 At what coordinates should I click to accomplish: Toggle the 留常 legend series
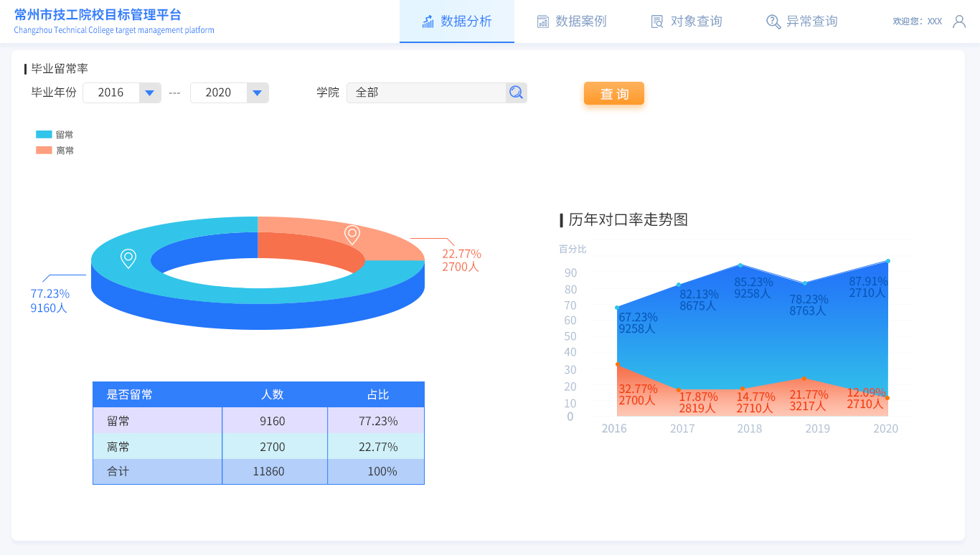55,135
